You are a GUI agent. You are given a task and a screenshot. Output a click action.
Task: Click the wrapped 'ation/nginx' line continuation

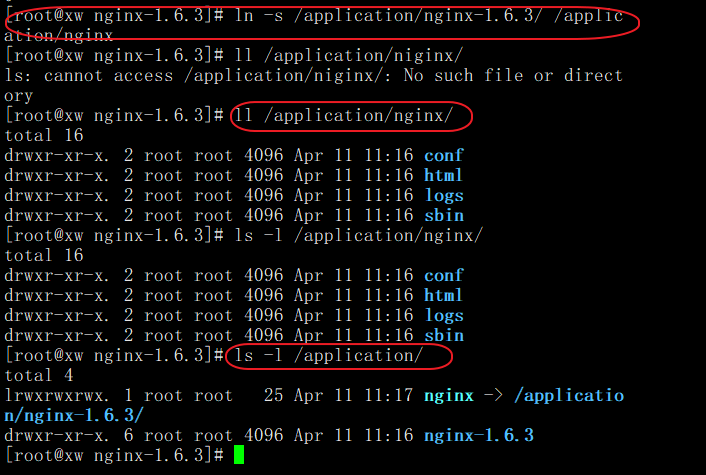click(x=59, y=35)
